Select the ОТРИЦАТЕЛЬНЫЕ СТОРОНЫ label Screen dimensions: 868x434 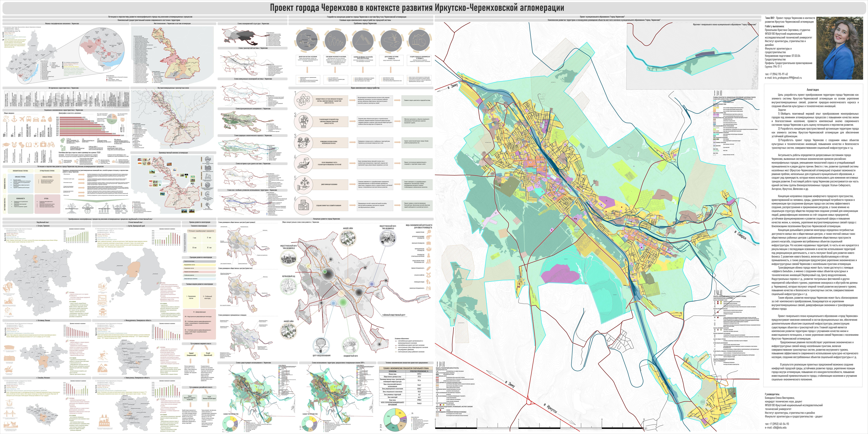(x=47, y=171)
